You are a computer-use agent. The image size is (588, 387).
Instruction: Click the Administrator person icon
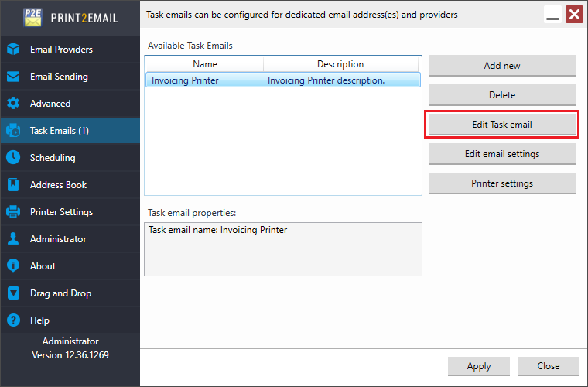(13, 239)
